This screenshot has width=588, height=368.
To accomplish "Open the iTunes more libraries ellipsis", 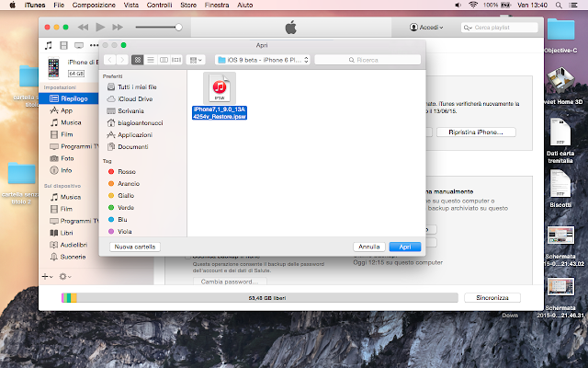I will pyautogui.click(x=94, y=45).
